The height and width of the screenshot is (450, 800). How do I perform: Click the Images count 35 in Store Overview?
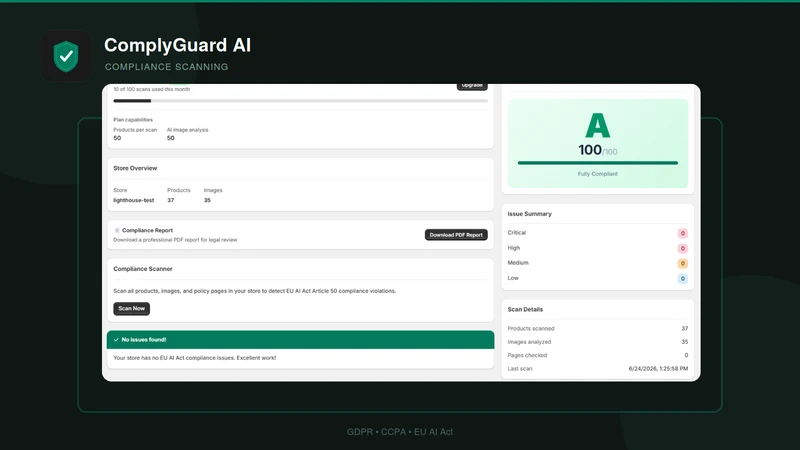pyautogui.click(x=207, y=201)
